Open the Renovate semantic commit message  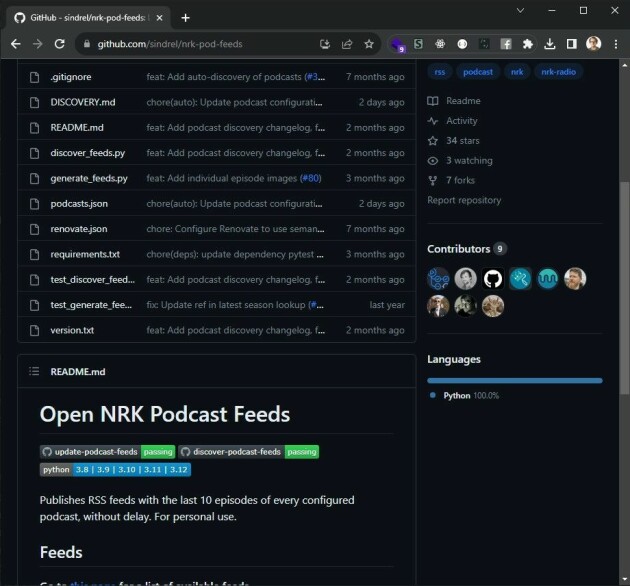(x=235, y=229)
